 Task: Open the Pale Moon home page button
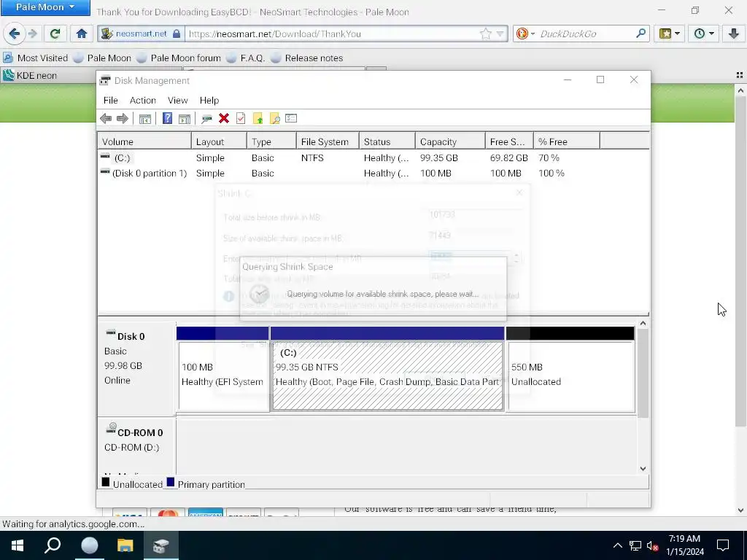coord(82,34)
